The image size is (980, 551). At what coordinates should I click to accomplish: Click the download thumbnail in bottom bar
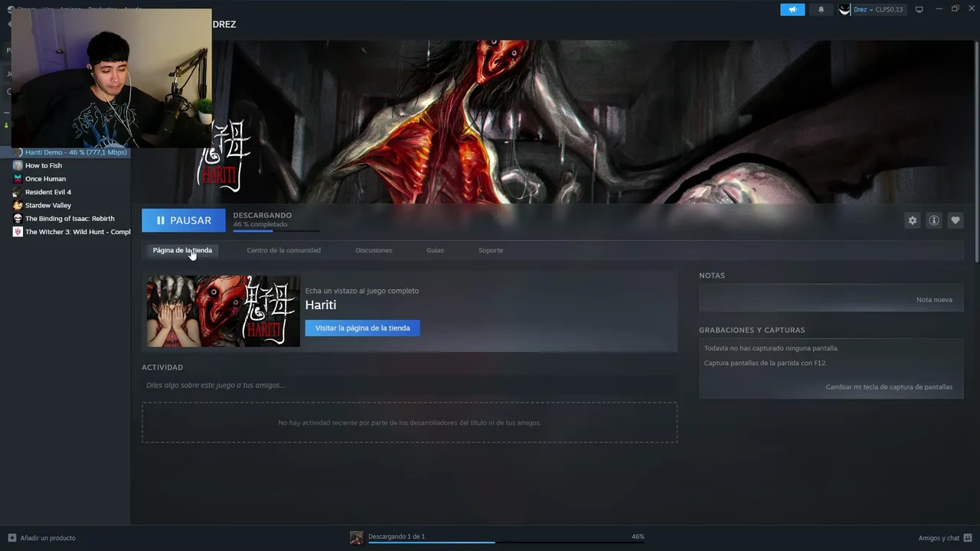[x=357, y=538]
